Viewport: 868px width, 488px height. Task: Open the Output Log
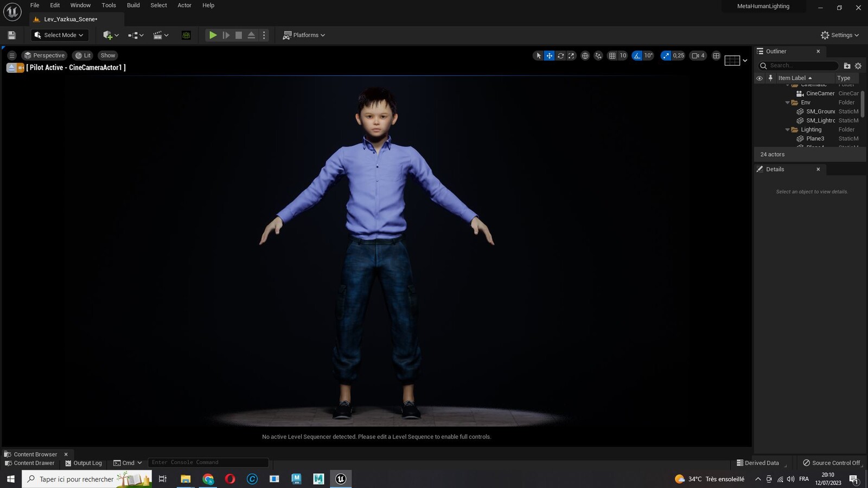click(84, 463)
